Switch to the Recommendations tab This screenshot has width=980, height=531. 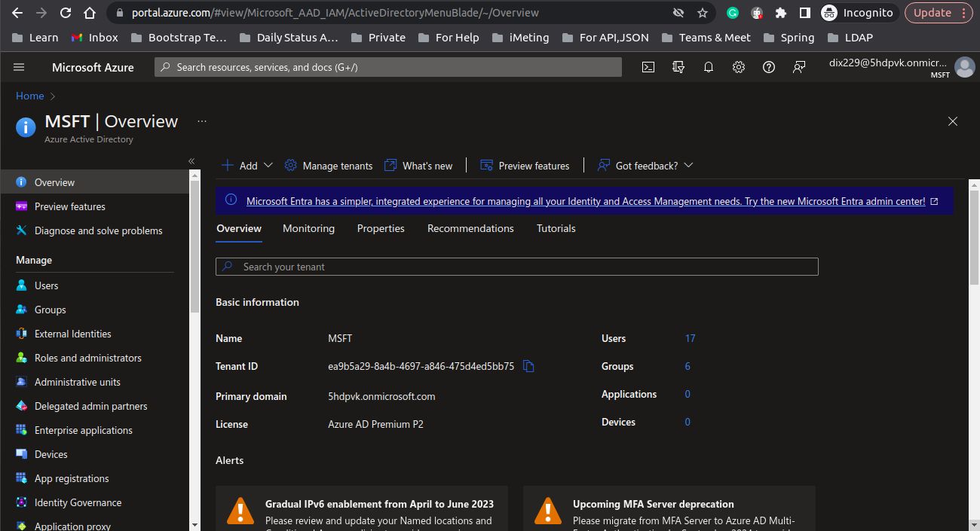470,228
